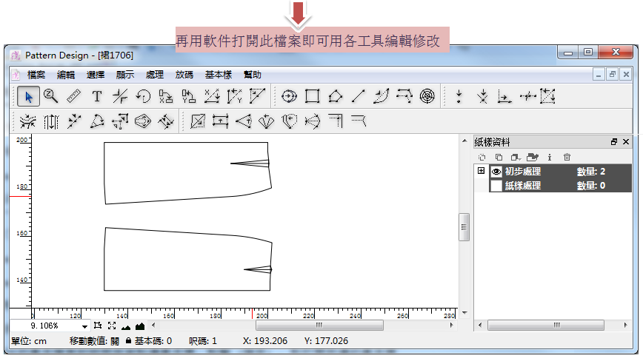Open the 檔案 menu
Viewport: 643px width, 364px height.
[x=36, y=75]
